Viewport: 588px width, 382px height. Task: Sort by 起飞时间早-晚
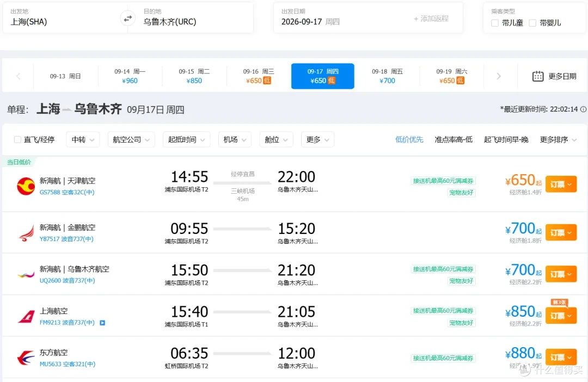(506, 139)
